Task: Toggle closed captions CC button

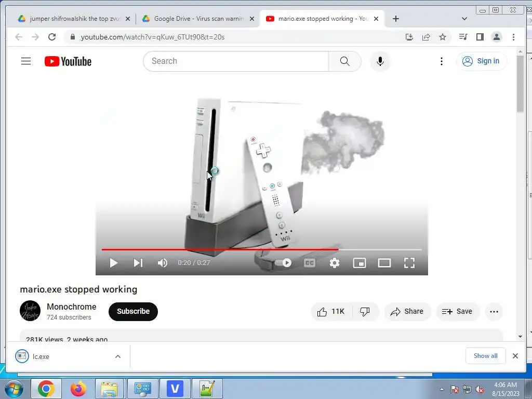Action: pos(310,263)
